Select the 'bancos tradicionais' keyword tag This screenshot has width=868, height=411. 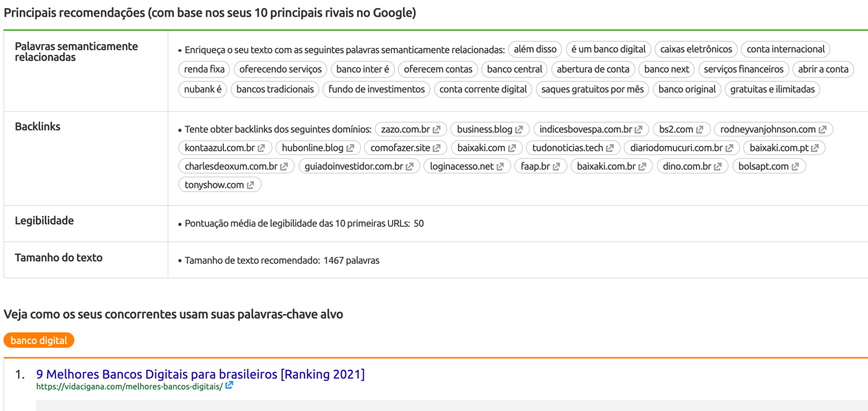[x=275, y=89]
